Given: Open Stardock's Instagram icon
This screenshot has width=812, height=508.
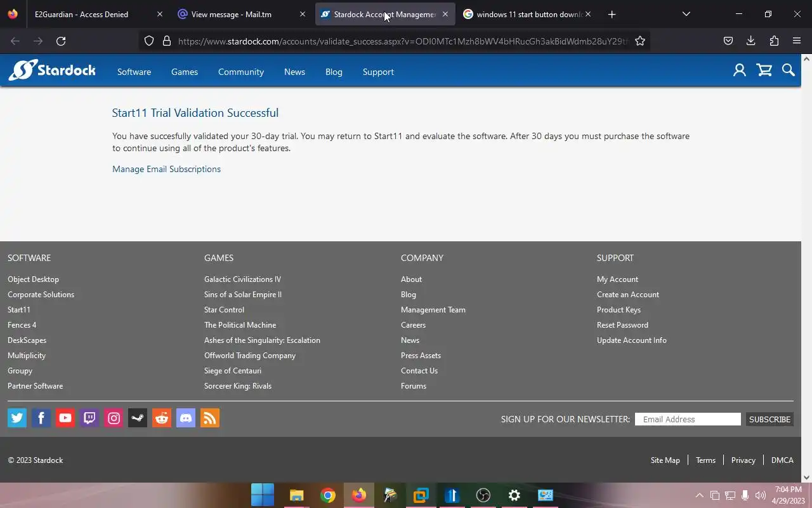Looking at the screenshot, I should pos(114,418).
